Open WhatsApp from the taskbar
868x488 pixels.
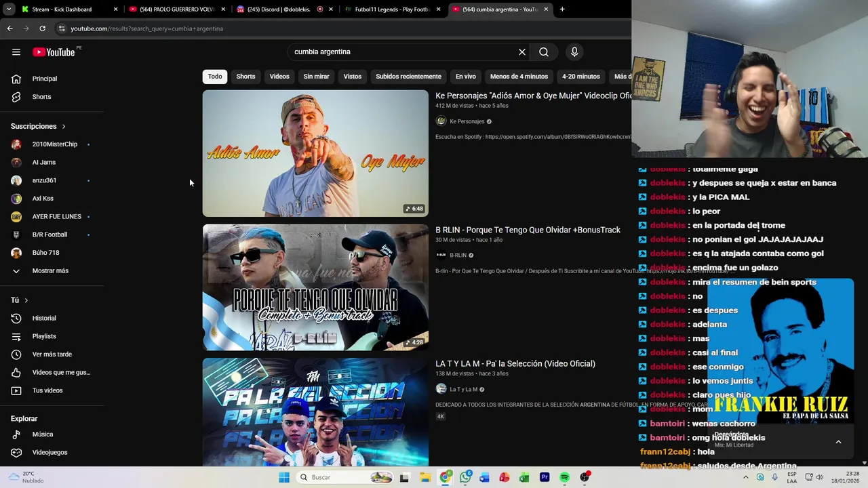click(x=465, y=477)
